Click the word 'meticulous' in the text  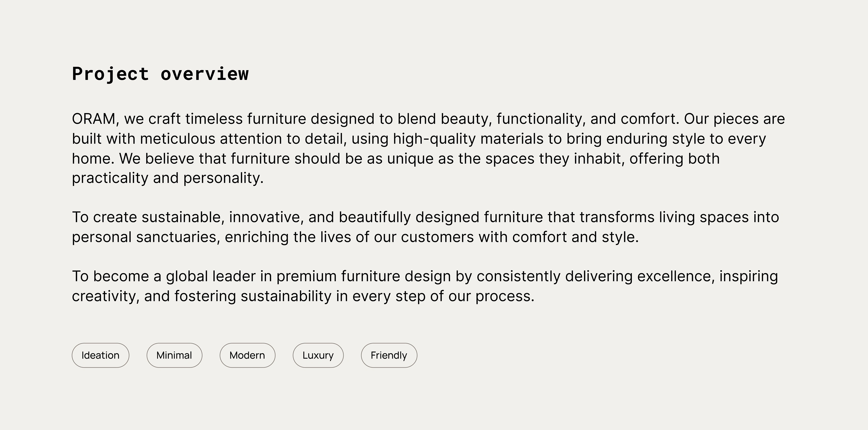(178, 139)
